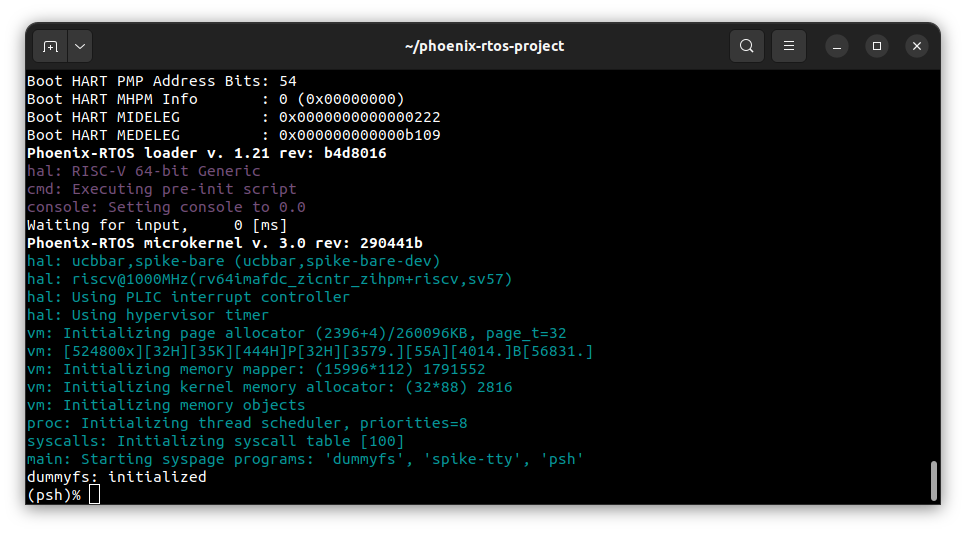Click 'vm: Initializing memory objects' line

click(x=166, y=405)
